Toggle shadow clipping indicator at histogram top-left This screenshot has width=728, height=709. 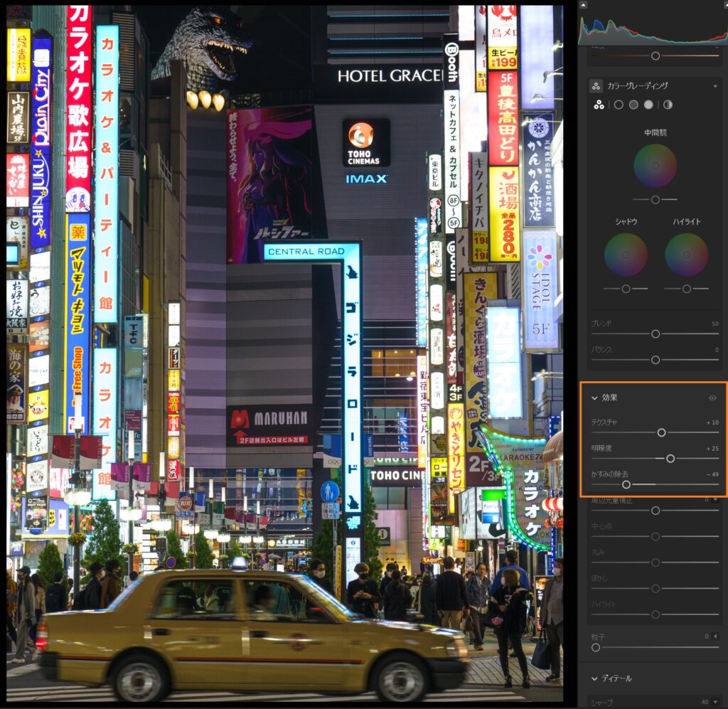click(584, 4)
